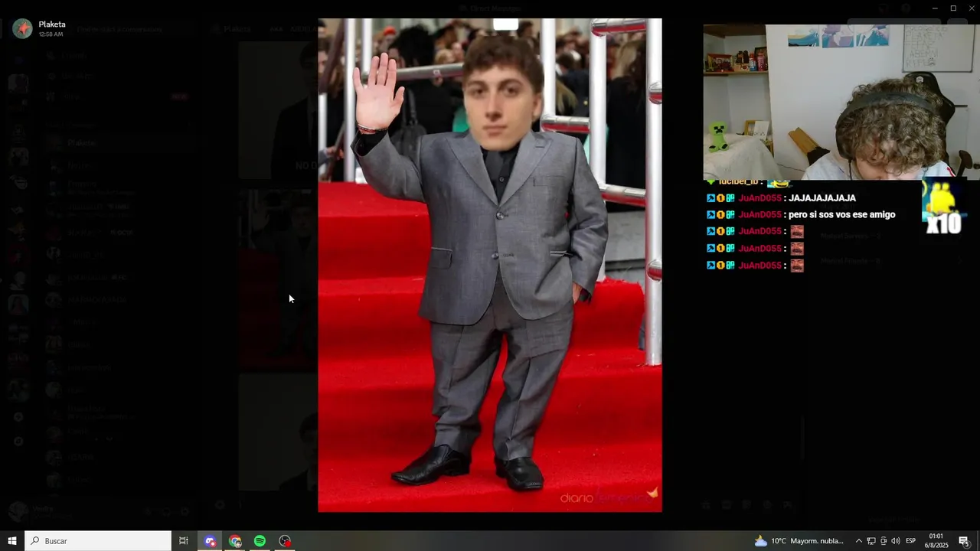
Task: Click chat message 'pero si sos vos ese amigo'
Action: click(841, 215)
